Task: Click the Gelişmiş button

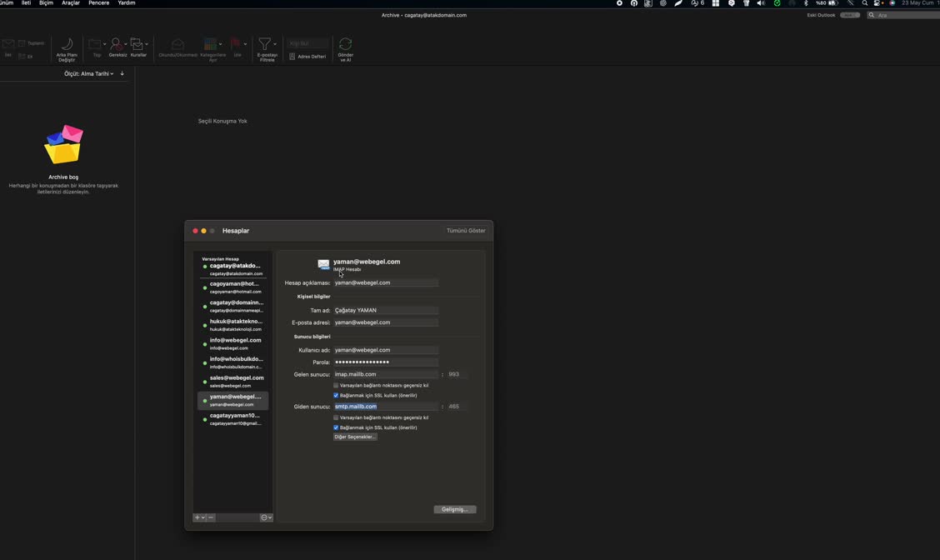Action: pyautogui.click(x=454, y=509)
